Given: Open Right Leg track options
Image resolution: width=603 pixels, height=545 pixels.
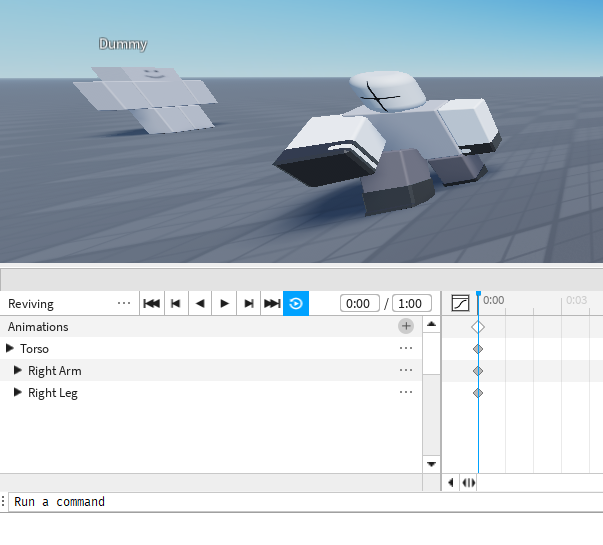Looking at the screenshot, I should pyautogui.click(x=406, y=392).
